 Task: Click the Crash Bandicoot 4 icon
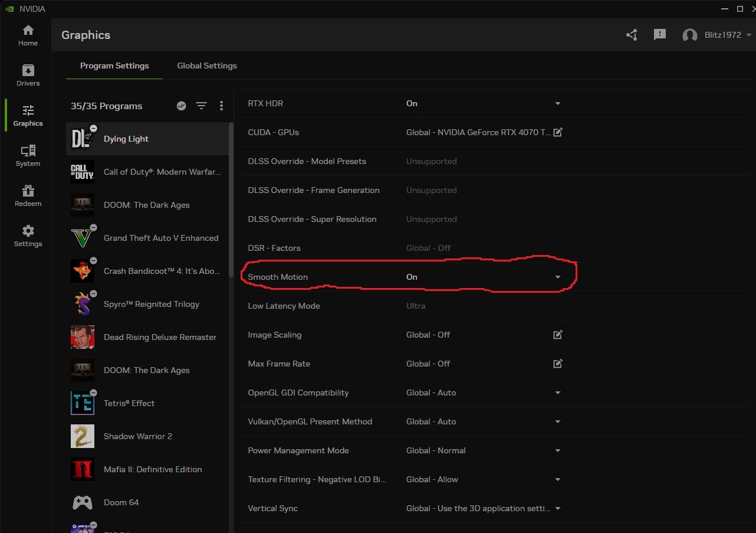coord(83,271)
